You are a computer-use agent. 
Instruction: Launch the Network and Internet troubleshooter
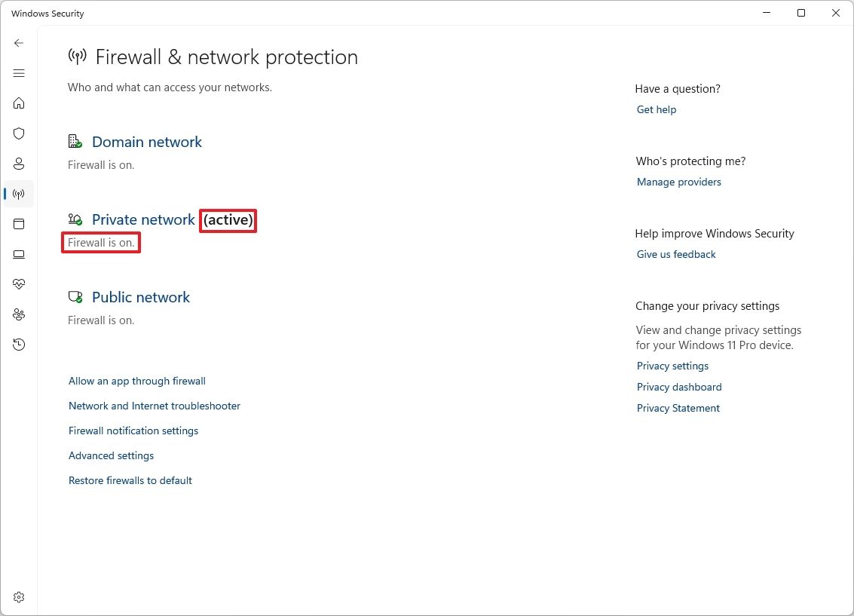pyautogui.click(x=154, y=406)
